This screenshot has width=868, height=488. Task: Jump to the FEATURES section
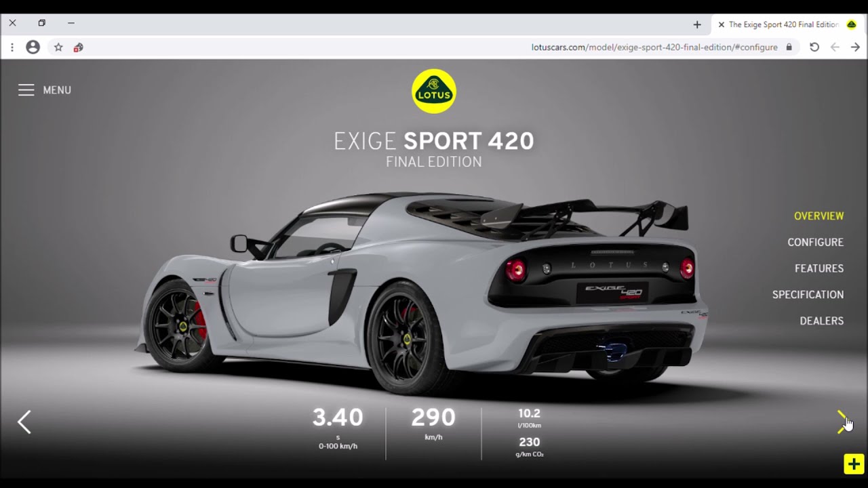click(819, 268)
